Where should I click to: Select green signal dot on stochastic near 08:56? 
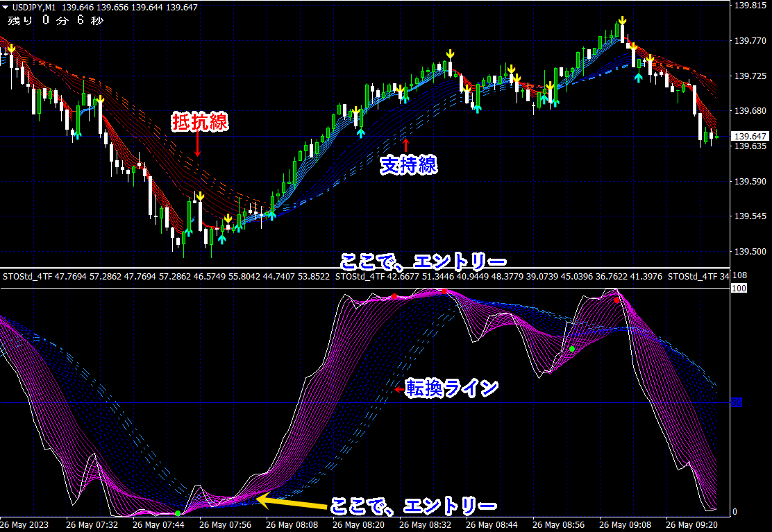(572, 349)
